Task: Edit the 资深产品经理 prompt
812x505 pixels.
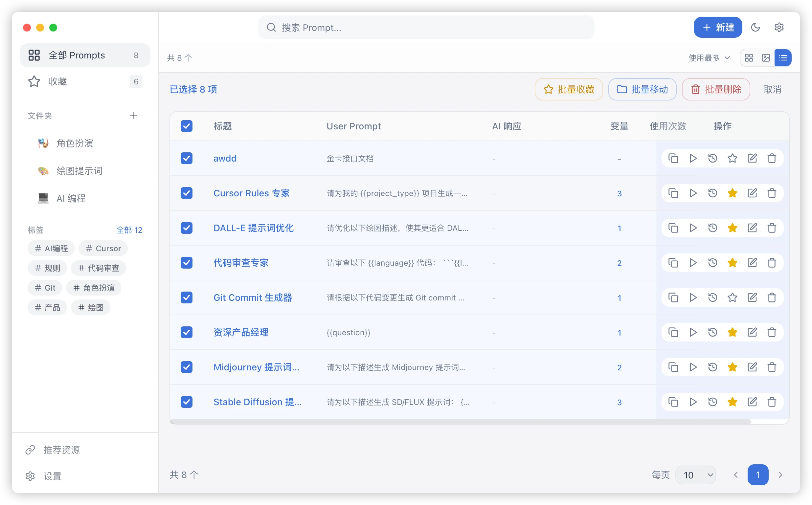Action: [x=752, y=332]
